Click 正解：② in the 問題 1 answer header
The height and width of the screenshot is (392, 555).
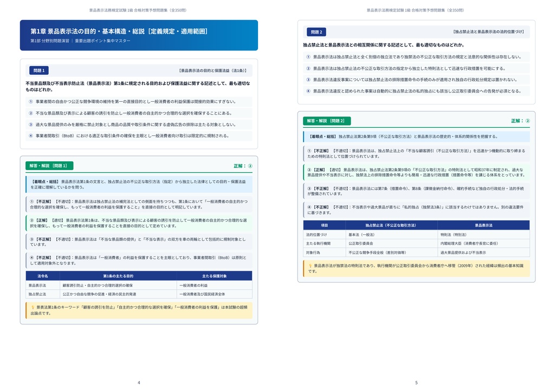[243, 166]
